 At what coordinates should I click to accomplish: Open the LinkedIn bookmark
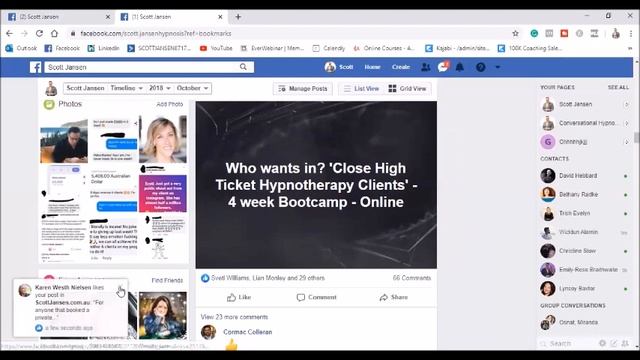(x=103, y=48)
